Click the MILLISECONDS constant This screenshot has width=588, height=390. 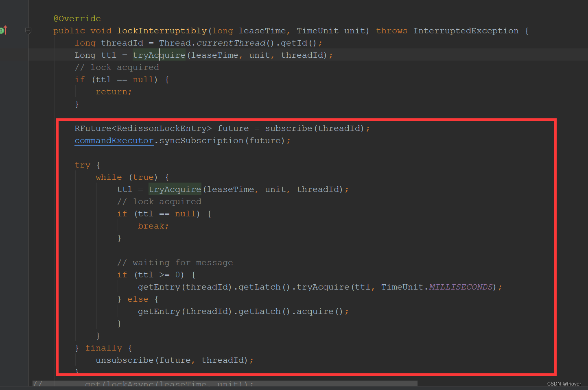461,287
